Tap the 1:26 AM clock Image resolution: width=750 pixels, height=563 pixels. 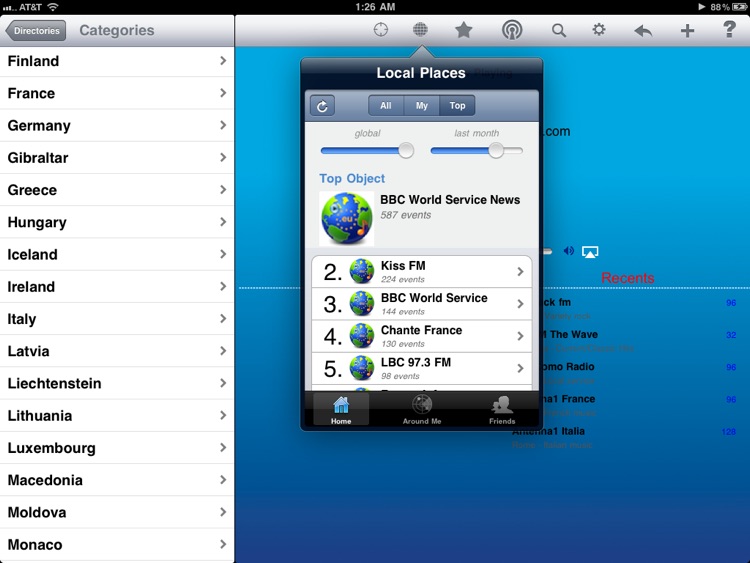point(375,7)
